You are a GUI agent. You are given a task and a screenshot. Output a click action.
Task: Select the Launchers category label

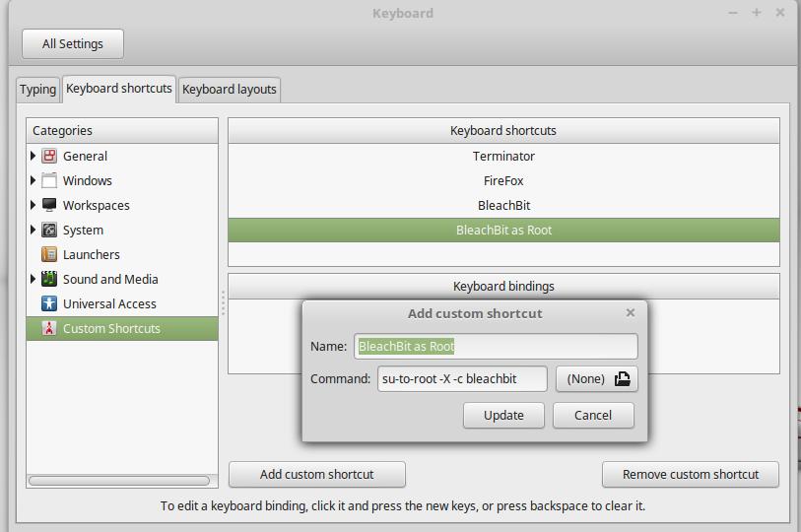tap(92, 254)
